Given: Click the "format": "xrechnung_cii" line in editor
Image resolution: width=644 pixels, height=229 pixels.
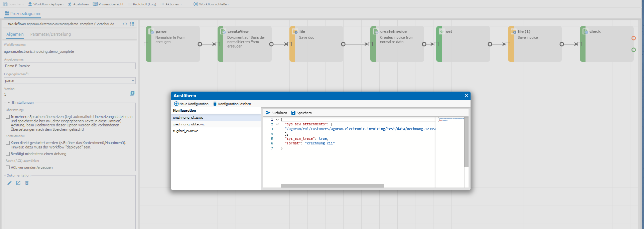Looking at the screenshot, I should pyautogui.click(x=309, y=143).
